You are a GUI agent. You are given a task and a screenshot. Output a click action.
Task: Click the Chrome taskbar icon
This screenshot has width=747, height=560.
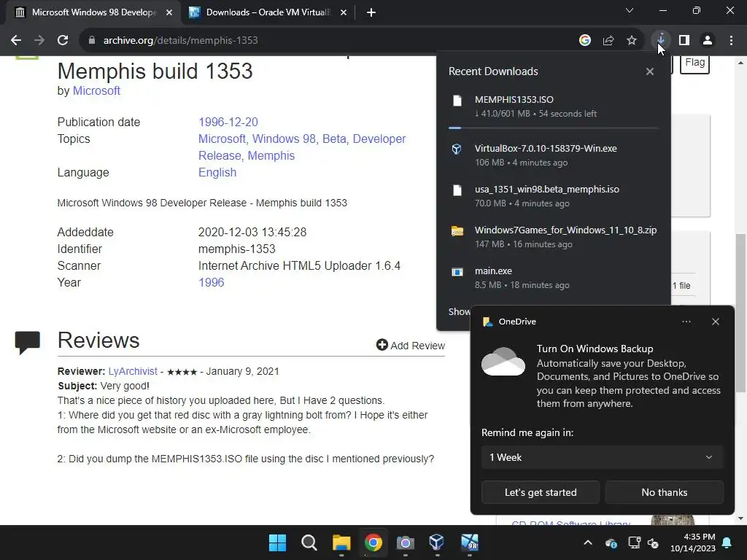[373, 542]
